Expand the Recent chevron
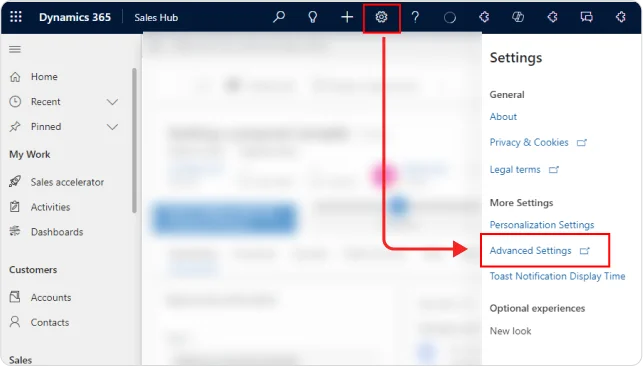643x366 pixels. coord(112,102)
